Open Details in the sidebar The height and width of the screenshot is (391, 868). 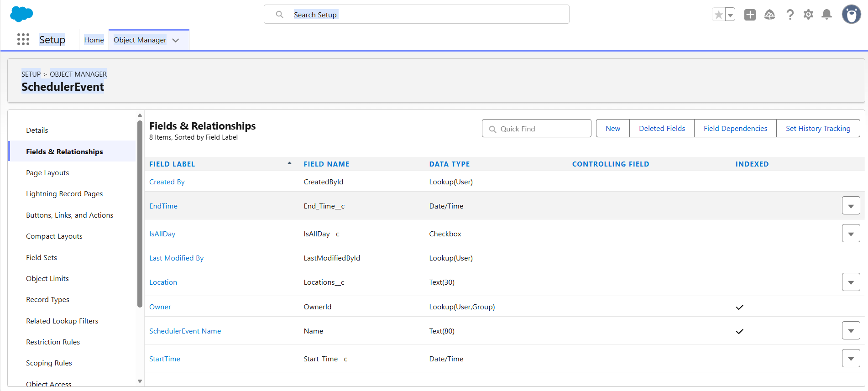coord(37,130)
